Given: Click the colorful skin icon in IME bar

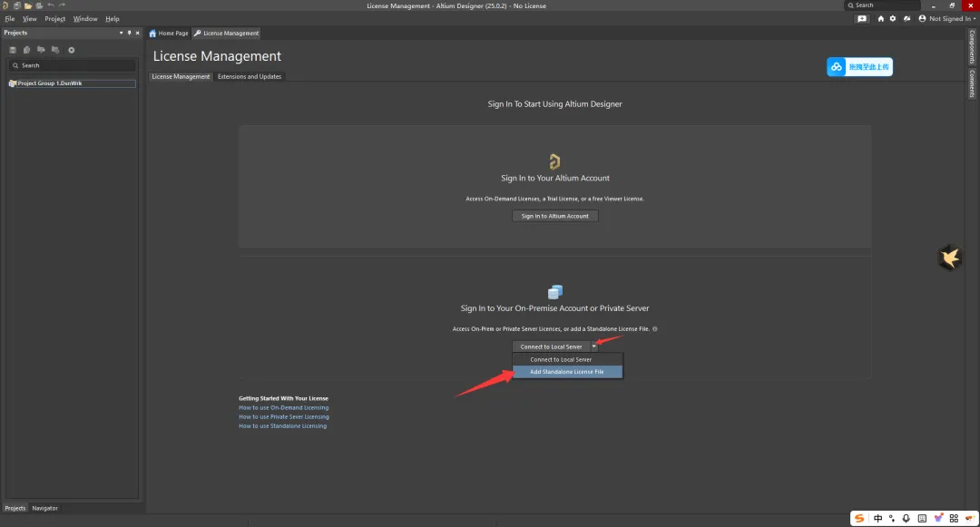Looking at the screenshot, I should (938, 518).
